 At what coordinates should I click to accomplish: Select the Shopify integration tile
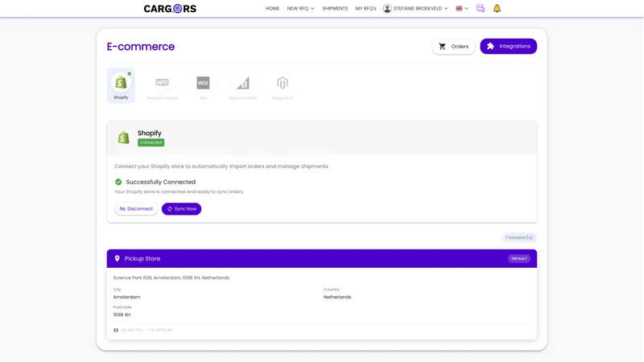point(121,85)
